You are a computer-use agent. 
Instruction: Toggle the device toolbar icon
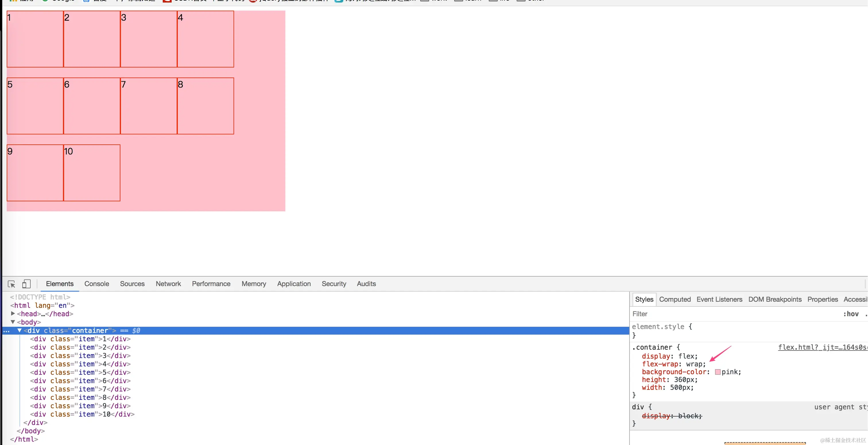pos(26,284)
